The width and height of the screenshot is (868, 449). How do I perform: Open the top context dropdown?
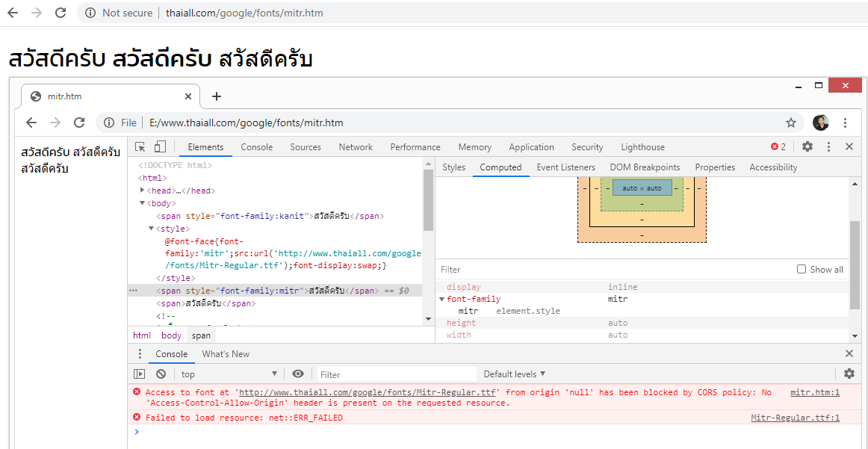[228, 374]
